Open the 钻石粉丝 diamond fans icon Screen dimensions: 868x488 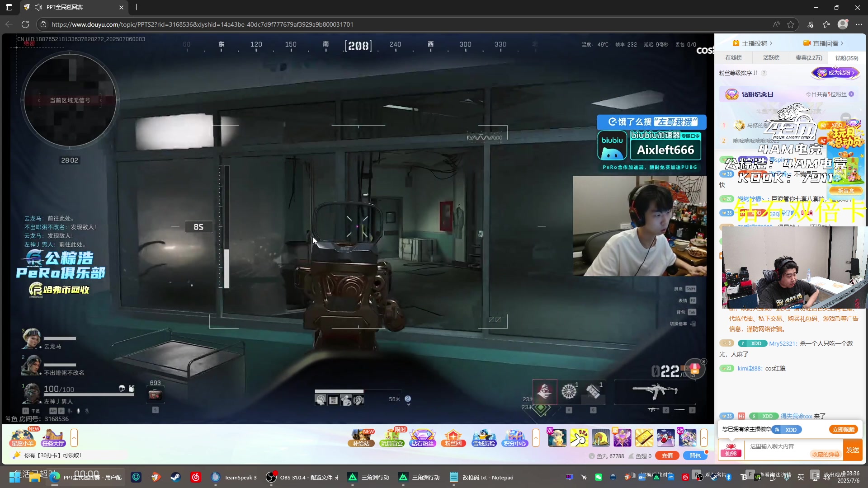click(x=422, y=437)
